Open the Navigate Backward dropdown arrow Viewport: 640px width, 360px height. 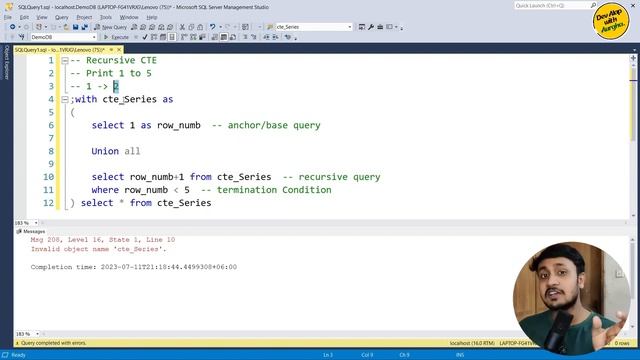pyautogui.click(x=19, y=27)
